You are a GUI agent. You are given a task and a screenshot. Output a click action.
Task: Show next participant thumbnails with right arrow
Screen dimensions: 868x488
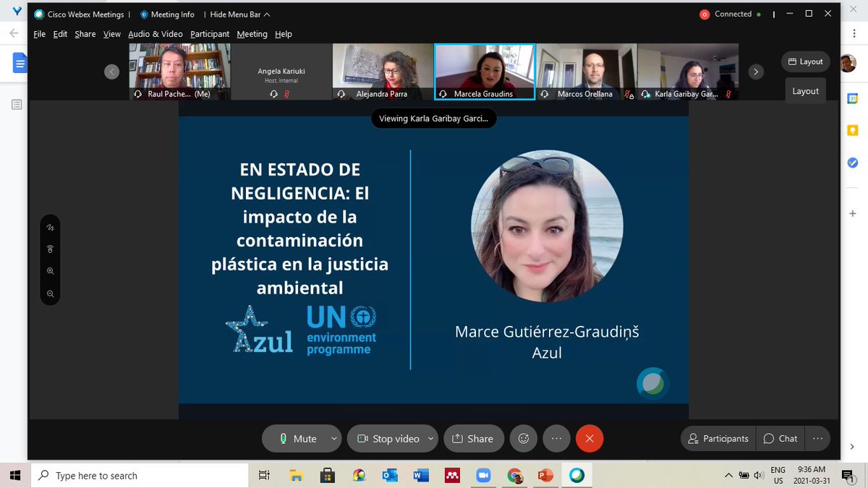coord(756,72)
